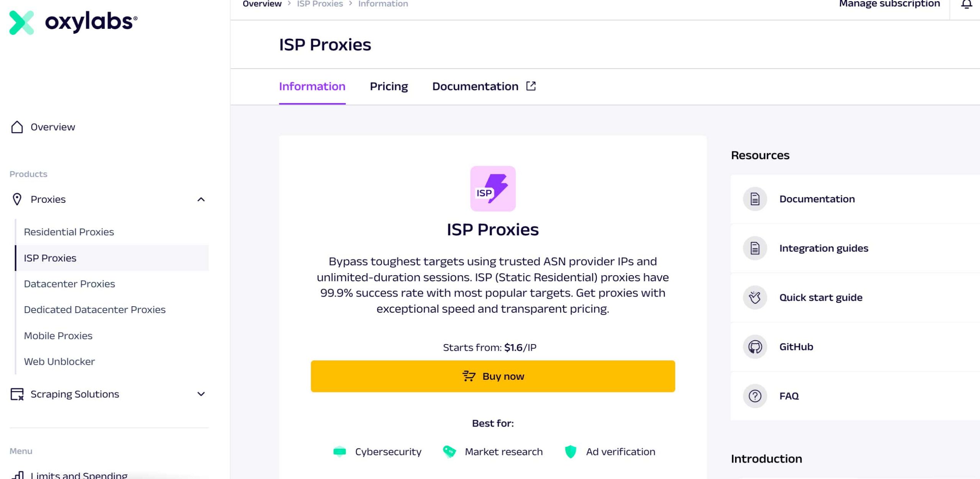Open Web Unblocker from sidebar
This screenshot has width=980, height=479.
point(59,361)
